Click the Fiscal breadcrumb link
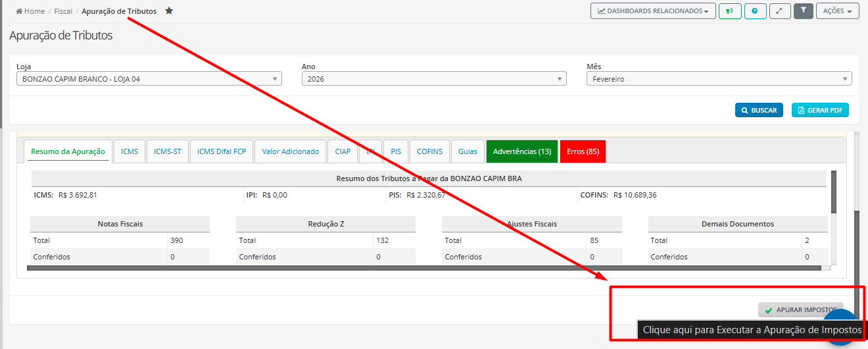 point(63,11)
